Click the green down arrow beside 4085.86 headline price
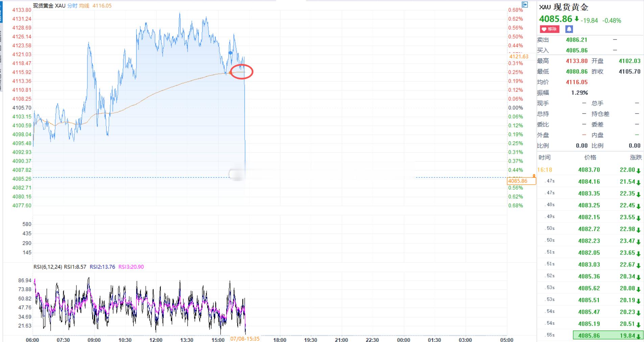 577,19
